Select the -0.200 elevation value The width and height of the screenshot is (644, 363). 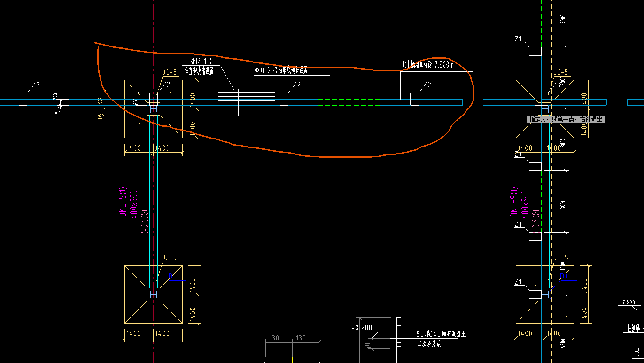[361, 328]
